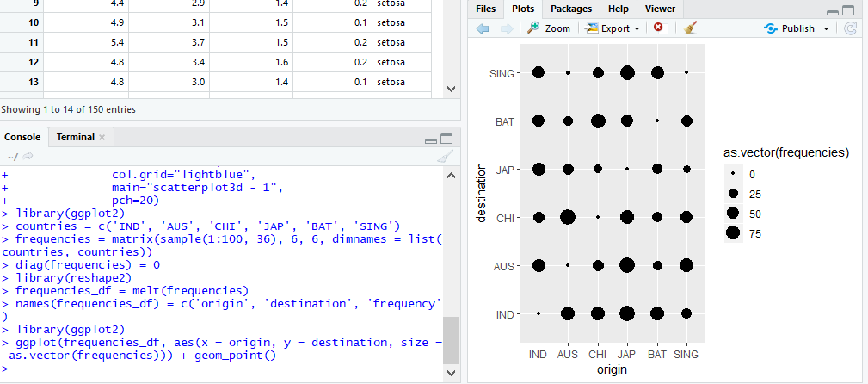Select row 10 header in data viewer

point(22,22)
